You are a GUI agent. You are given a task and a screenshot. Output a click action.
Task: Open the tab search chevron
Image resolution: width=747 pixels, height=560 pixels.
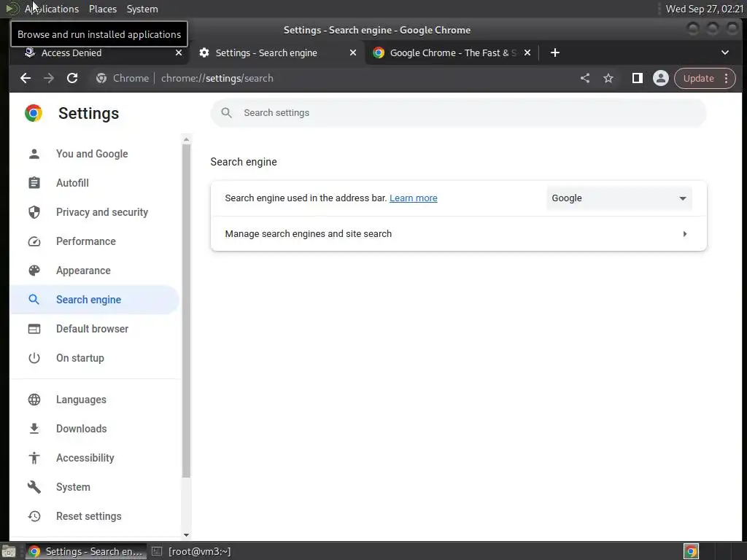[x=725, y=52]
